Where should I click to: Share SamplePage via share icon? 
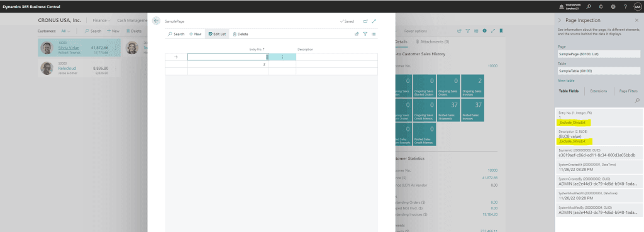(357, 34)
